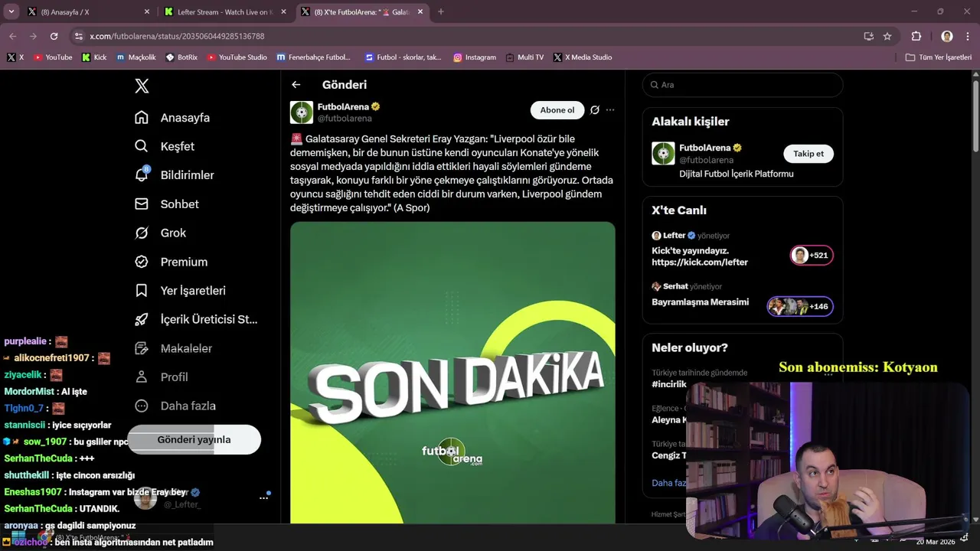This screenshot has height=551, width=980.
Task: Open SON DAKİKA post image
Action: tap(452, 373)
